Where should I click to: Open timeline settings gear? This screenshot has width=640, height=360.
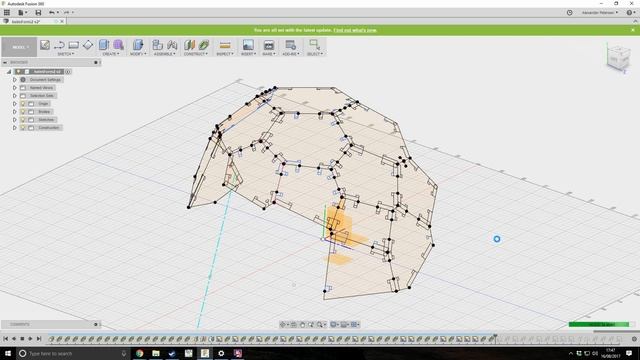pyautogui.click(x=634, y=339)
